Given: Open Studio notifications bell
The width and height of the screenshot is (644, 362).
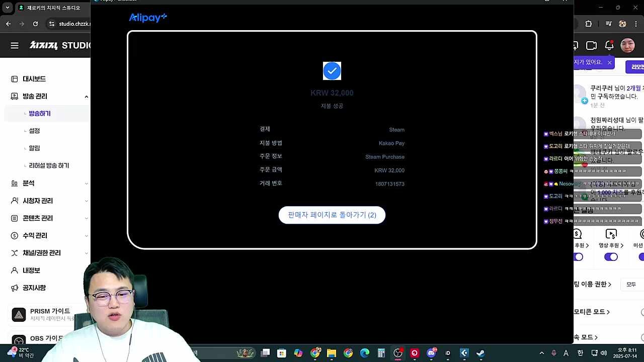Looking at the screenshot, I should 609,45.
